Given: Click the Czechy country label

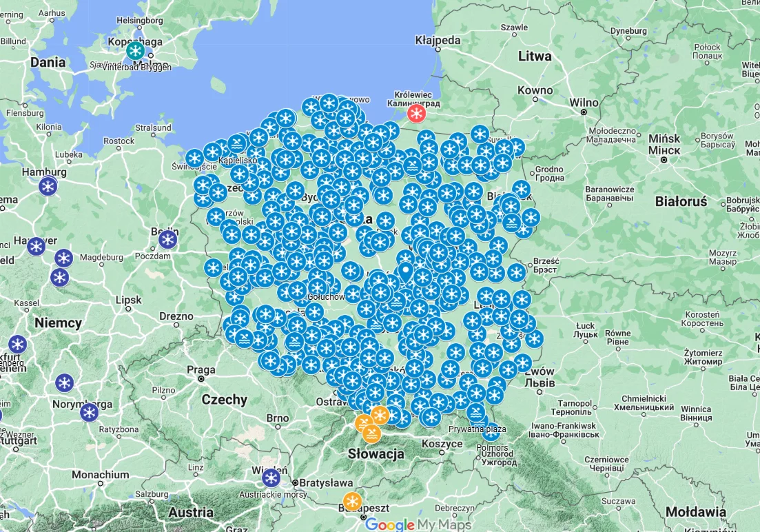Looking at the screenshot, I should 225,400.
